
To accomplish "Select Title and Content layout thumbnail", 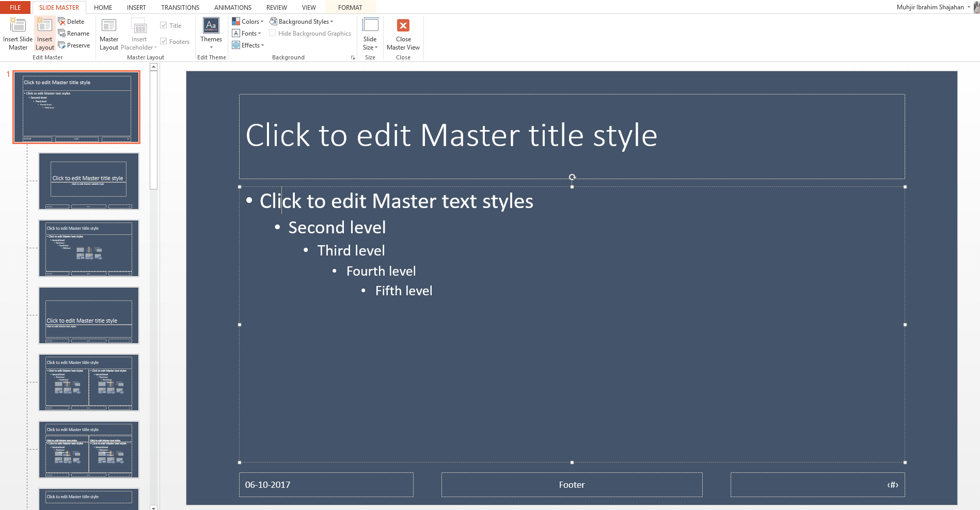I will pyautogui.click(x=89, y=248).
